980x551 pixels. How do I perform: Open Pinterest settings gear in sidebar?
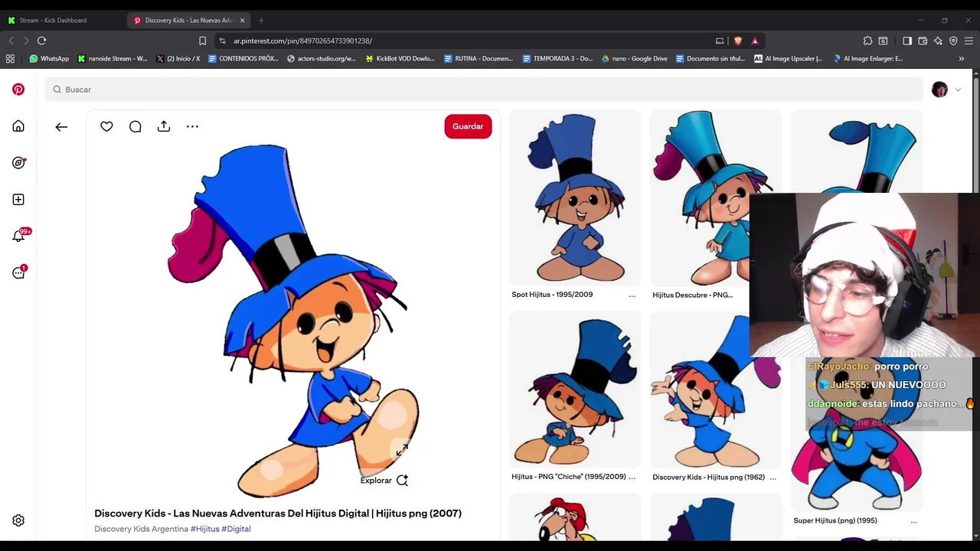click(x=18, y=520)
